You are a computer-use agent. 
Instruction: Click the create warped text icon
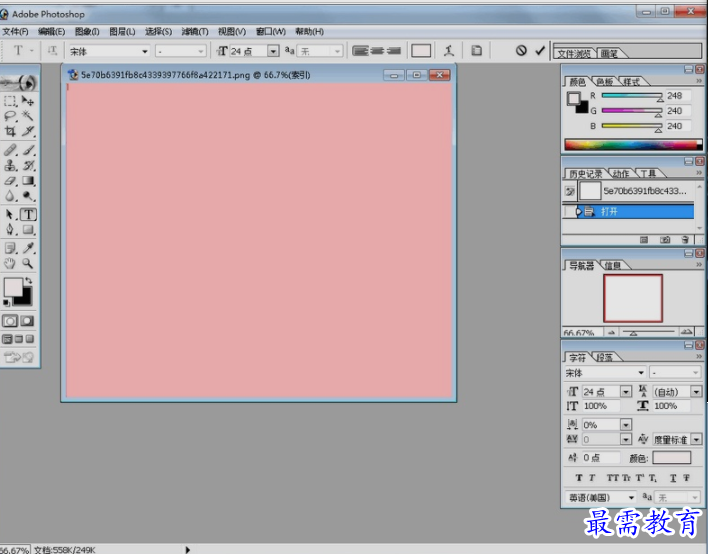[448, 51]
